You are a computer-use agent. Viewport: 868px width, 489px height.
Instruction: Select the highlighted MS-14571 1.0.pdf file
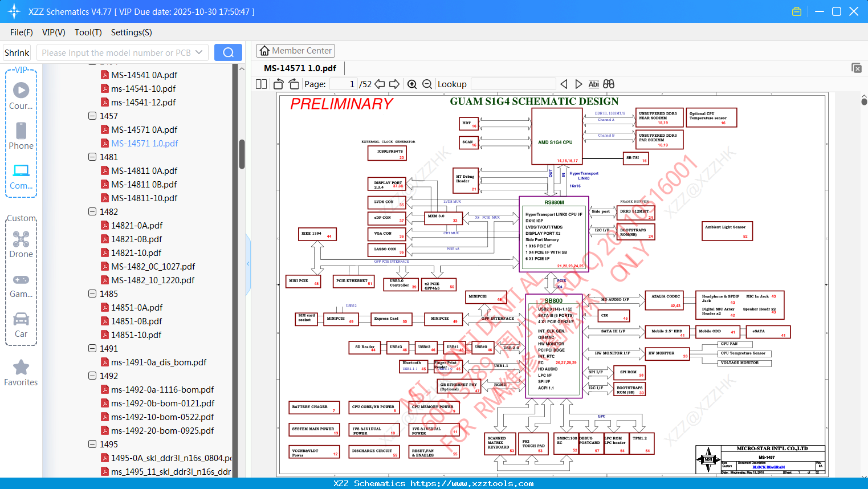pyautogui.click(x=144, y=143)
